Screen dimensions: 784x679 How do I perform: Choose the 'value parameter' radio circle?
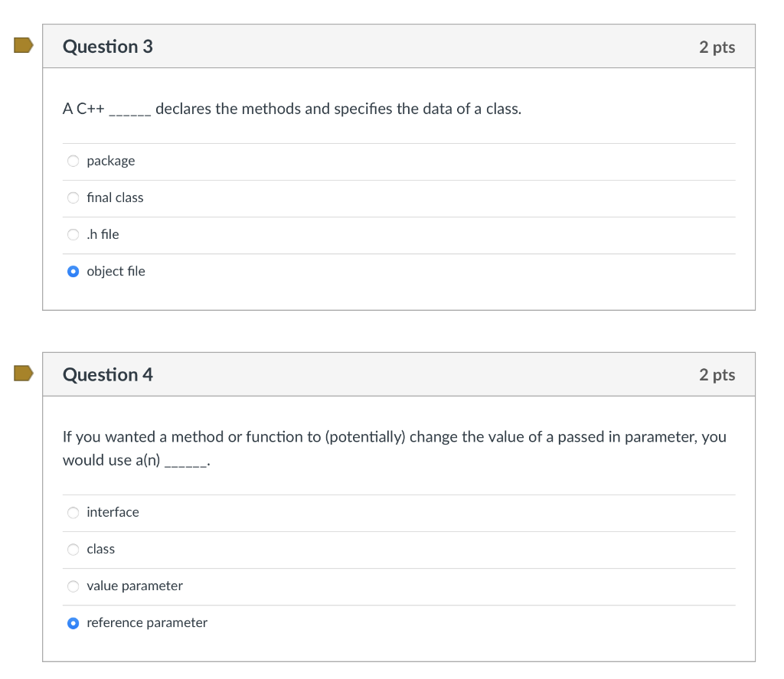pyautogui.click(x=73, y=586)
